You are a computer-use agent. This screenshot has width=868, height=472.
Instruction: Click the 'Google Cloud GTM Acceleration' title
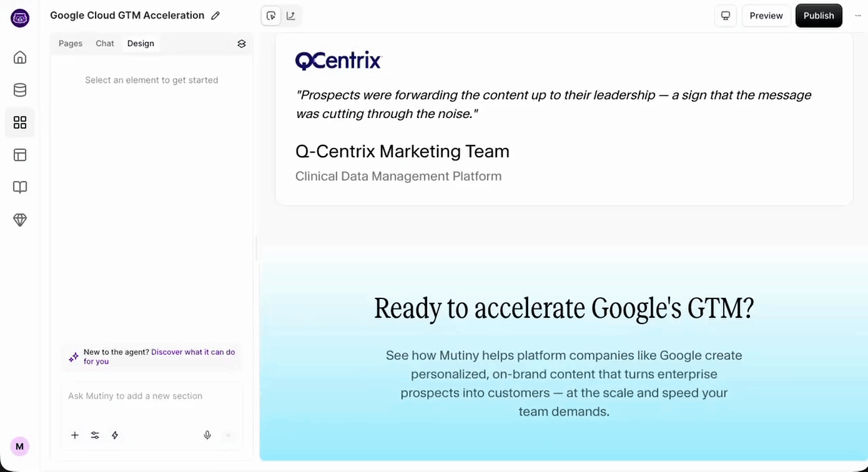pyautogui.click(x=127, y=16)
